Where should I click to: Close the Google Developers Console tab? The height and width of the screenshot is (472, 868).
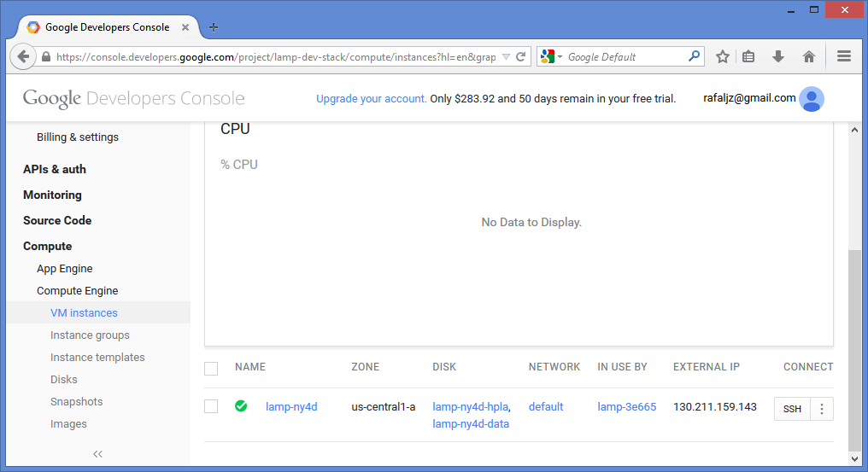tap(185, 27)
